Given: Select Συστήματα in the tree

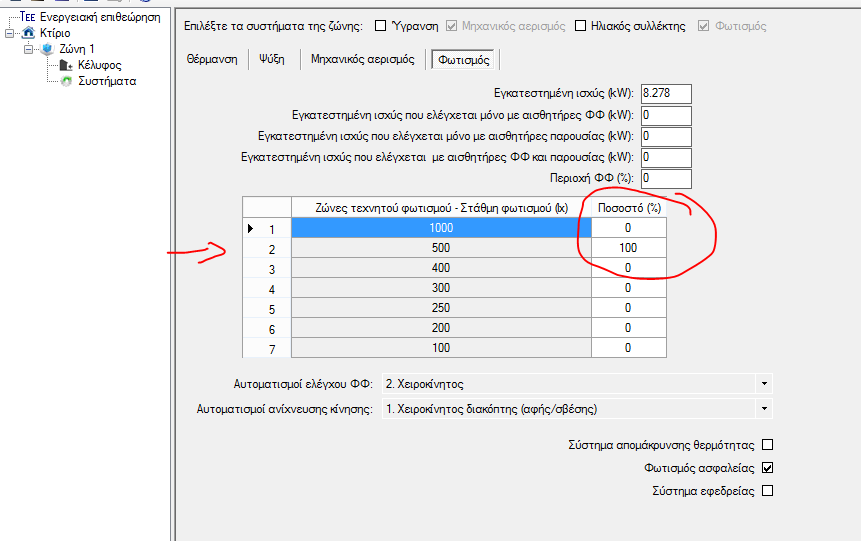Looking at the screenshot, I should click(x=107, y=81).
